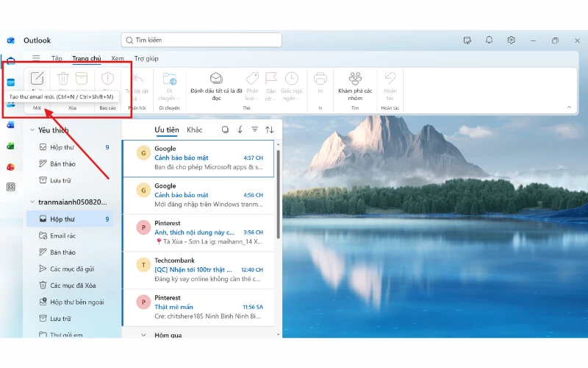This screenshot has width=588, height=368.
Task: Open the Techcombank [QC] email
Action: point(198,269)
